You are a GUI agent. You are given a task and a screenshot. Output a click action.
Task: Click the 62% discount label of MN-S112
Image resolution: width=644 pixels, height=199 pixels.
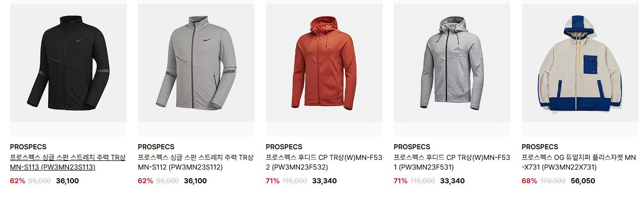coord(145,181)
